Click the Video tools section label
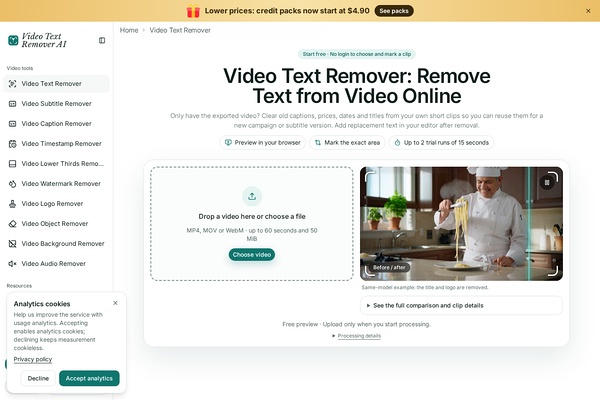 (20, 68)
